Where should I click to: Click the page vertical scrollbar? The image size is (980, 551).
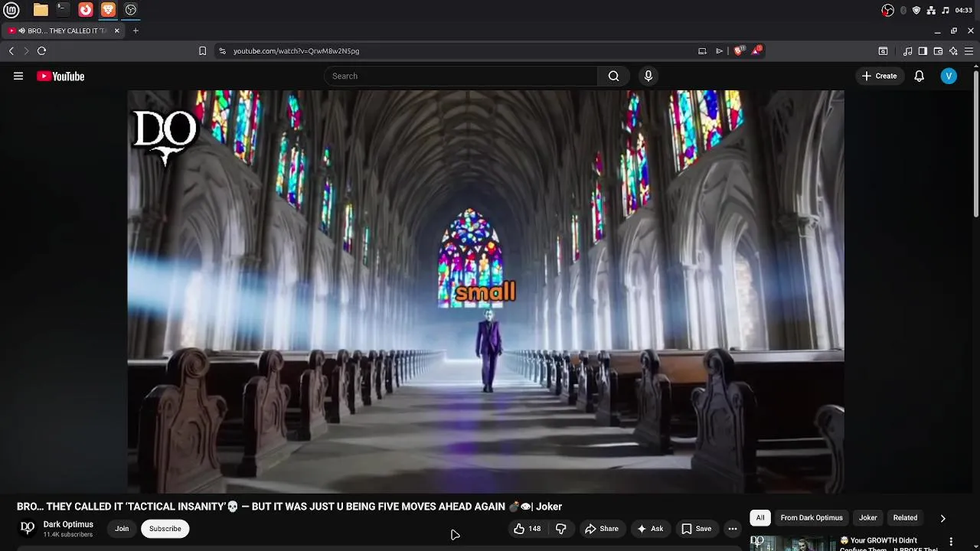[x=976, y=142]
